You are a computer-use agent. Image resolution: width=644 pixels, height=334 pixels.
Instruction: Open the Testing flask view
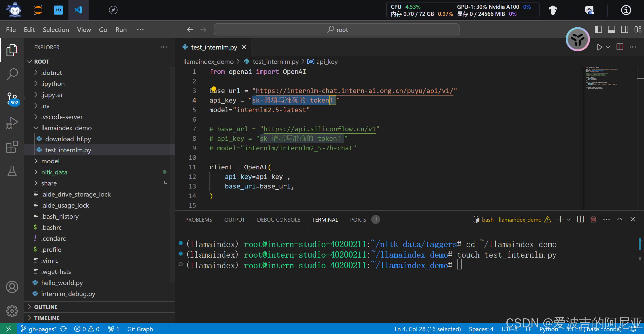coord(12,171)
